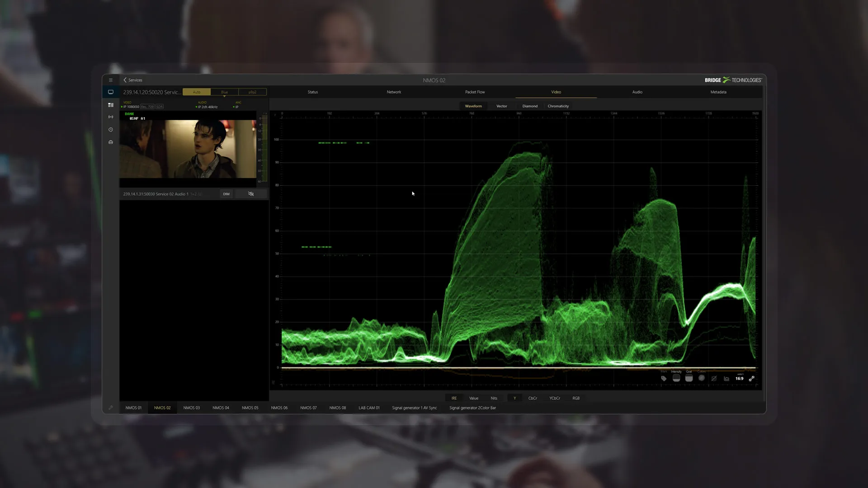Toggle the audio mute speaker button

[251, 194]
